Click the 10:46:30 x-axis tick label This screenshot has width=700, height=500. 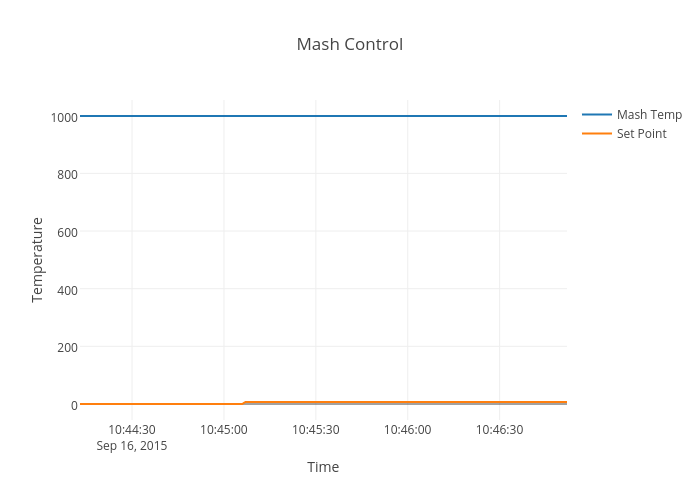coord(500,430)
